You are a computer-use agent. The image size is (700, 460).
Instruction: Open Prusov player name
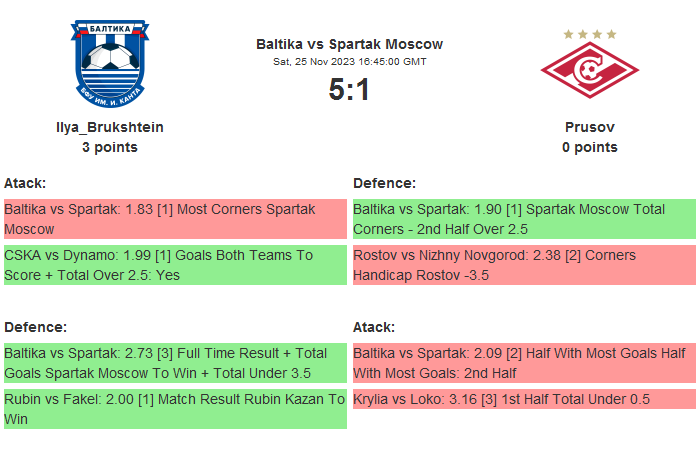pyautogui.click(x=589, y=127)
